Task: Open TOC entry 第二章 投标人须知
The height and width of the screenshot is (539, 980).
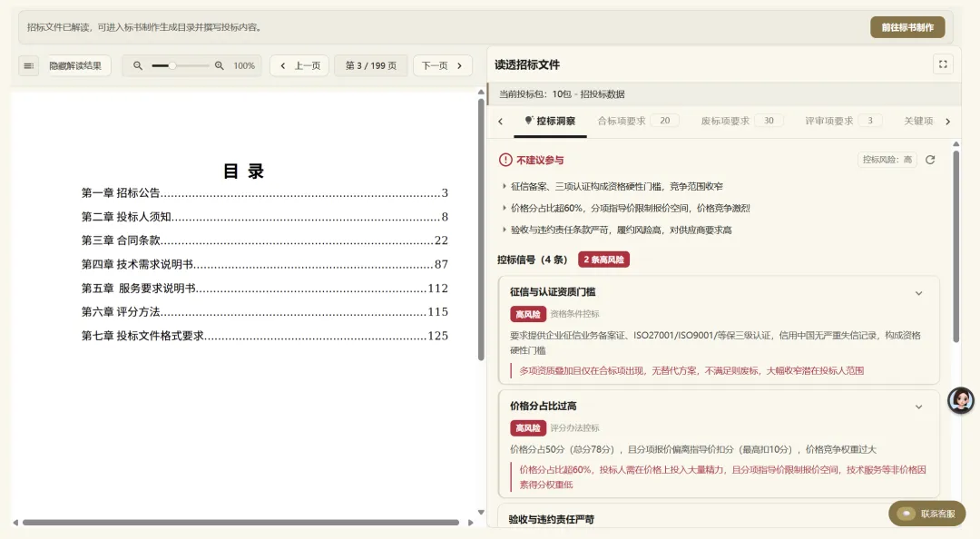Action: click(264, 216)
